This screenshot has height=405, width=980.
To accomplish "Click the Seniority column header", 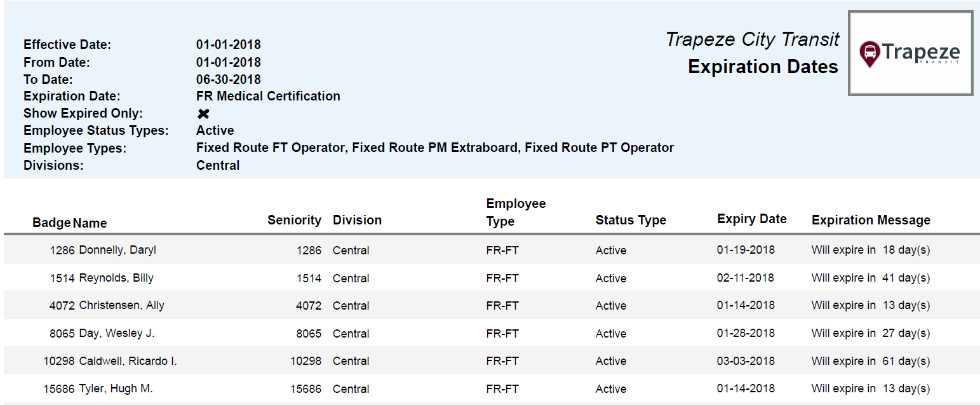I will coord(294,220).
